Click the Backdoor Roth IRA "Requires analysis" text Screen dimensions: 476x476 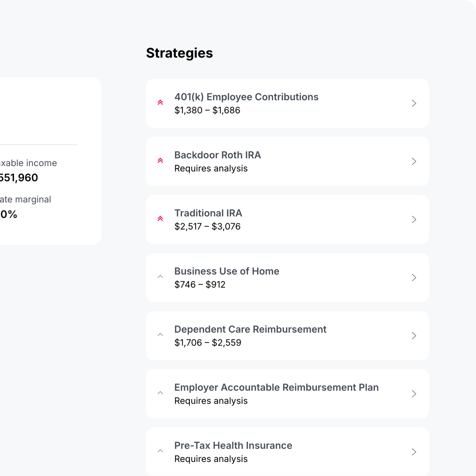pyautogui.click(x=211, y=169)
